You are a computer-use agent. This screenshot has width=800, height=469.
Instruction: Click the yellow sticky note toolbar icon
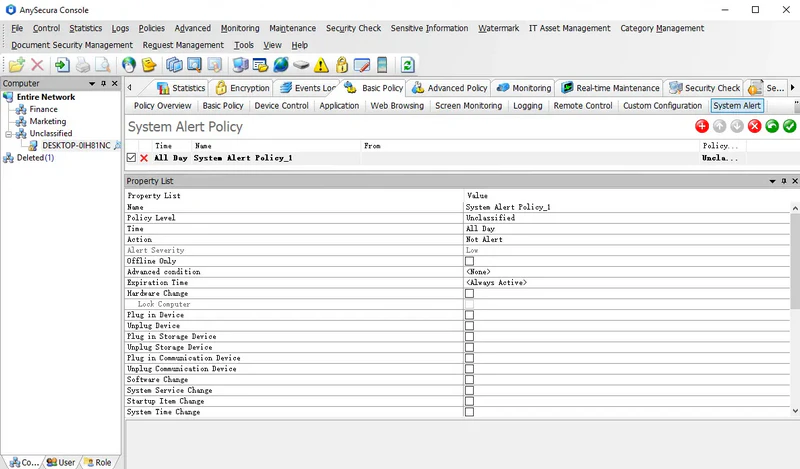click(x=149, y=65)
